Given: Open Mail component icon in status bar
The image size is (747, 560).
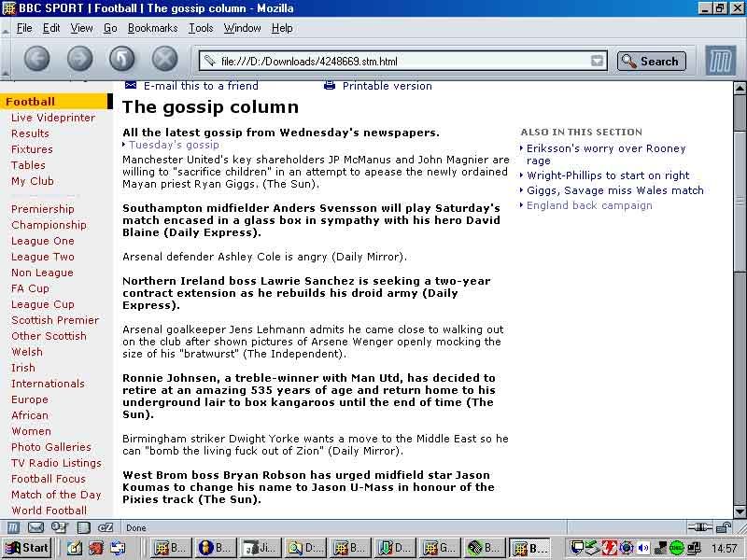Looking at the screenshot, I should click(x=35, y=527).
